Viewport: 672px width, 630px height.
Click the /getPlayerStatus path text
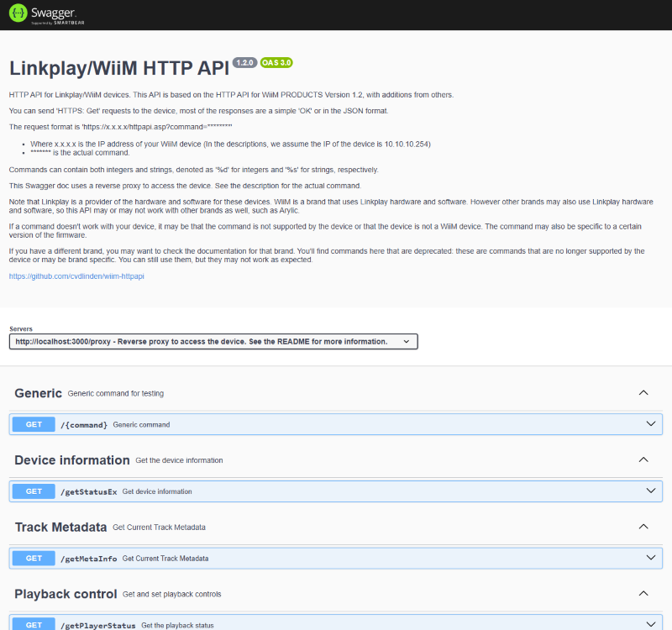[x=98, y=625]
